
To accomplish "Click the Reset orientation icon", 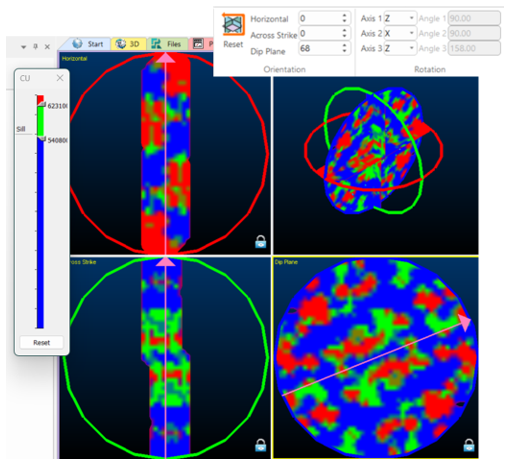I will [233, 25].
